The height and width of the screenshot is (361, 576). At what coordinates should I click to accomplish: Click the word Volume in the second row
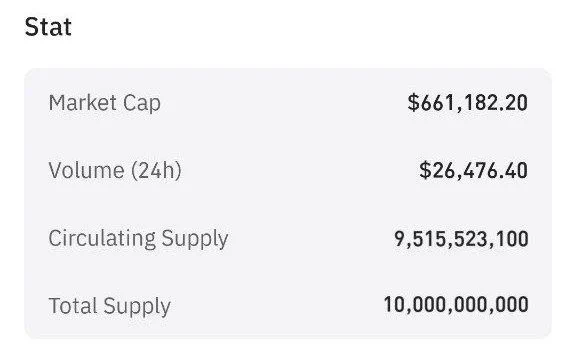(x=87, y=170)
